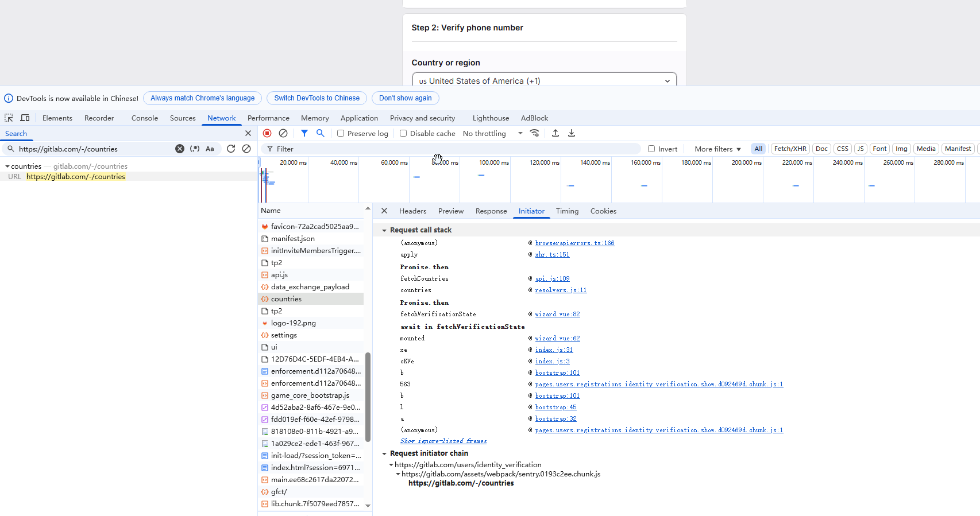Click the 100,000 ms timeline marker
The image size is (980, 516).
pos(494,162)
